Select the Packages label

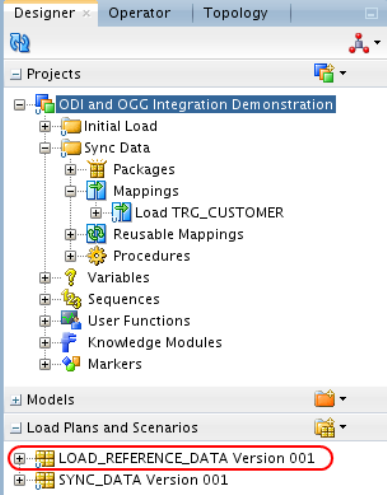coord(144,170)
